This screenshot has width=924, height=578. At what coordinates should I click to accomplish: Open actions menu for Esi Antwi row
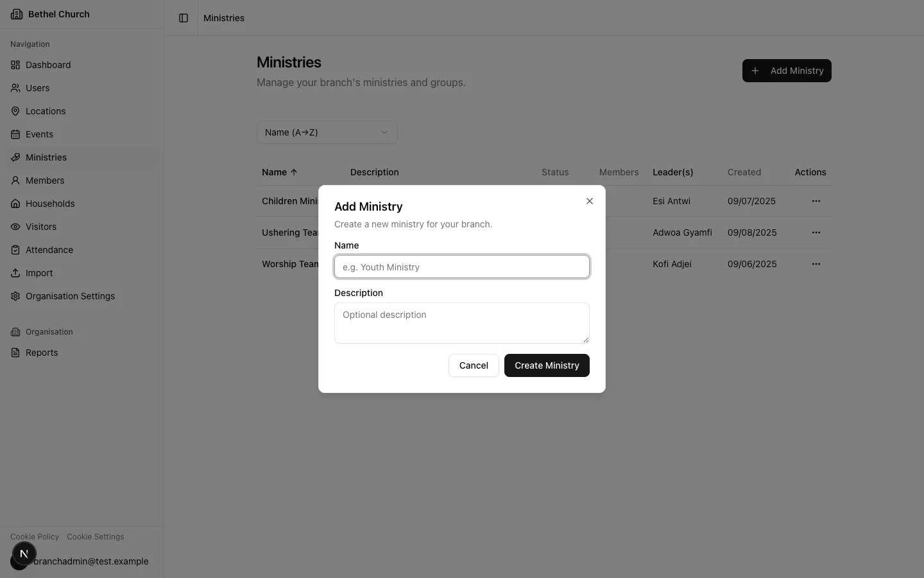coord(816,201)
